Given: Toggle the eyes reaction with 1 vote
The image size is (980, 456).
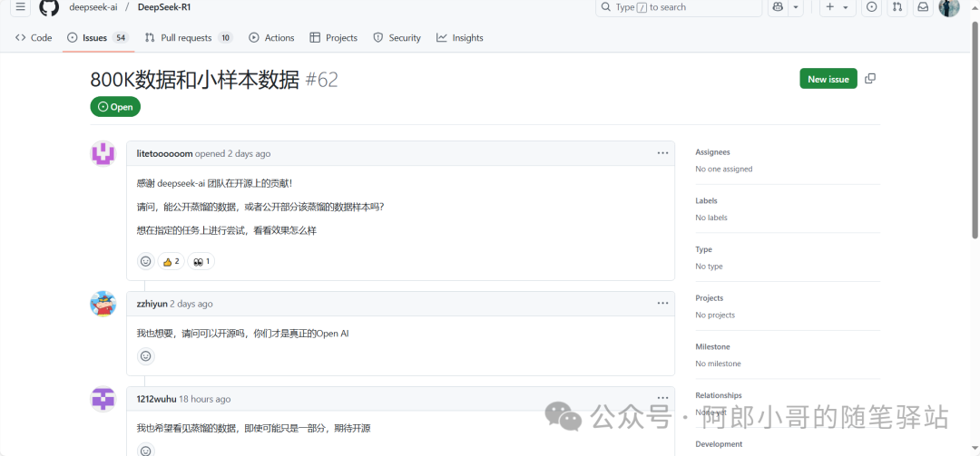Looking at the screenshot, I should (x=201, y=261).
